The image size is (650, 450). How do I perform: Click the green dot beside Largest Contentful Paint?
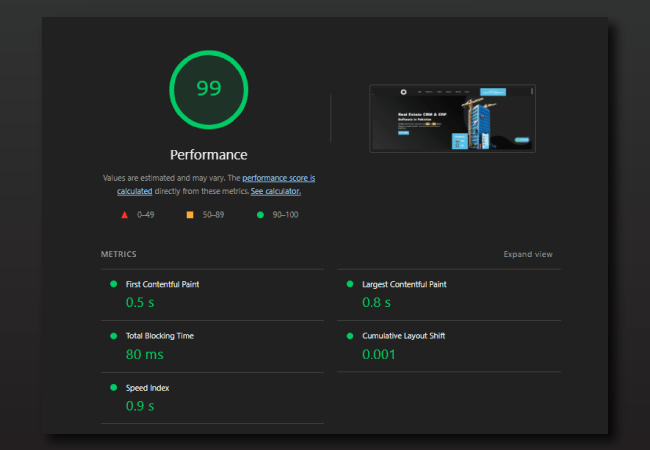tap(350, 284)
